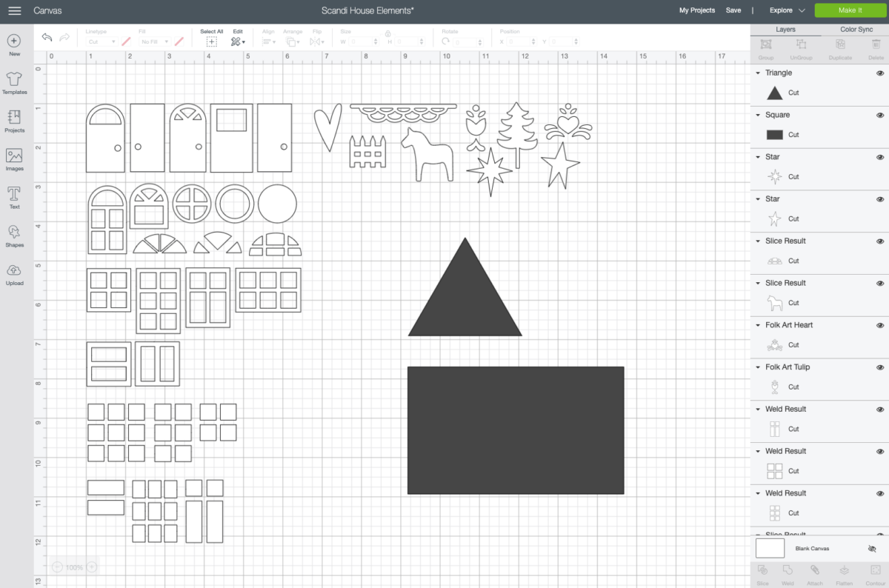
Task: Click the Select All icon
Action: (x=211, y=42)
